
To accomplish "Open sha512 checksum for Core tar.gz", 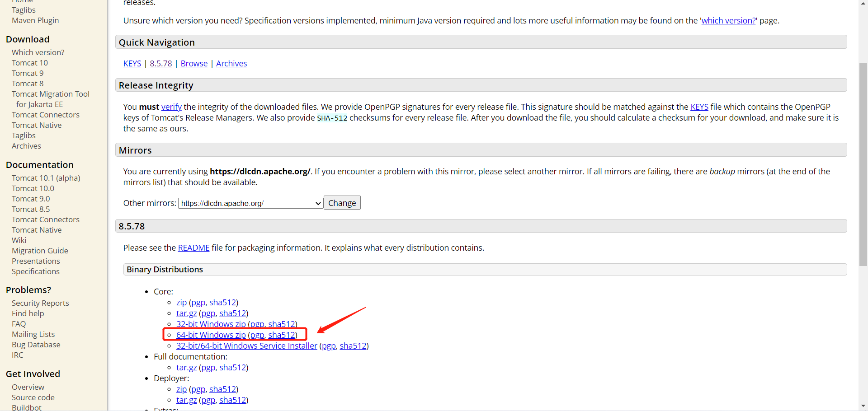I will (233, 313).
